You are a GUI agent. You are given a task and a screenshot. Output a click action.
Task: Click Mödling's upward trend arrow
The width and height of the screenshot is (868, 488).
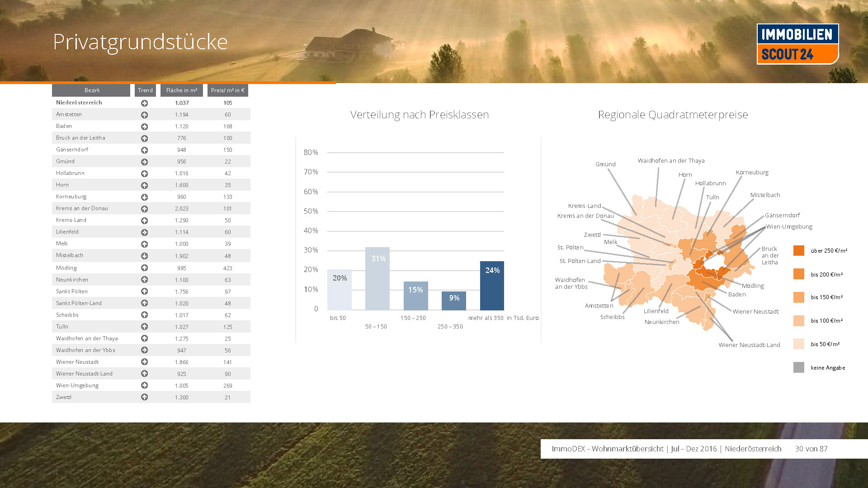click(x=144, y=268)
